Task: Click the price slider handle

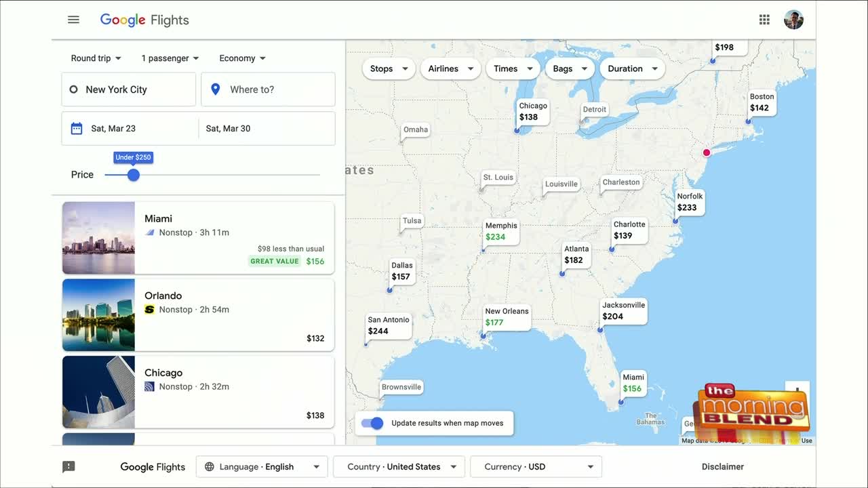Action: tap(134, 175)
